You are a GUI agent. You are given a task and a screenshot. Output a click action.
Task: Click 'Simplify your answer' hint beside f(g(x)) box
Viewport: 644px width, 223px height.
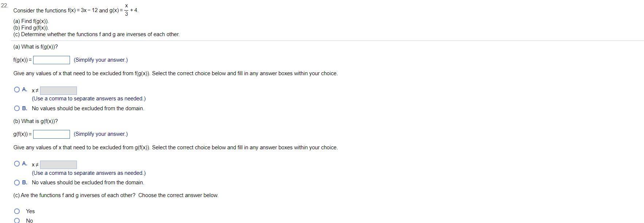[x=101, y=60]
